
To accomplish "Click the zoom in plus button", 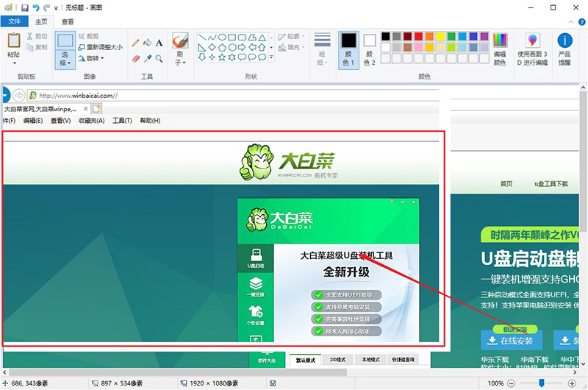I will click(x=573, y=383).
